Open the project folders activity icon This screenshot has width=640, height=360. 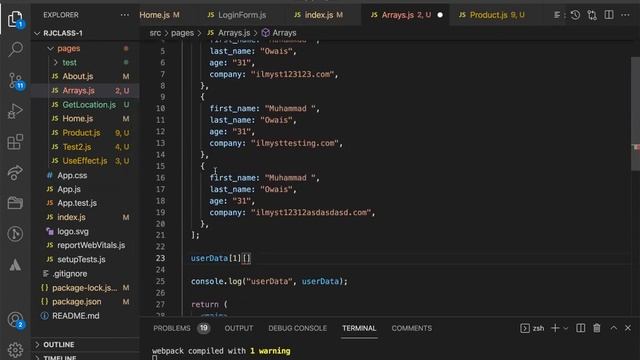[15, 203]
